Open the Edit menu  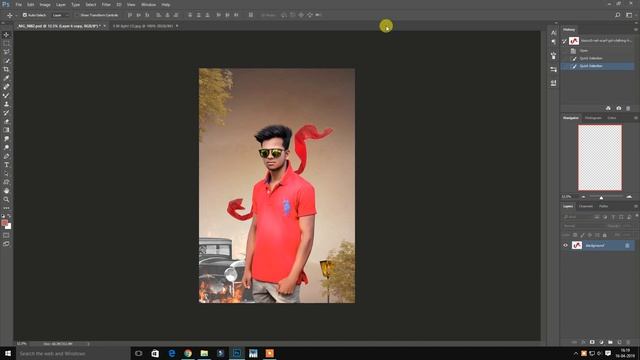point(31,4)
